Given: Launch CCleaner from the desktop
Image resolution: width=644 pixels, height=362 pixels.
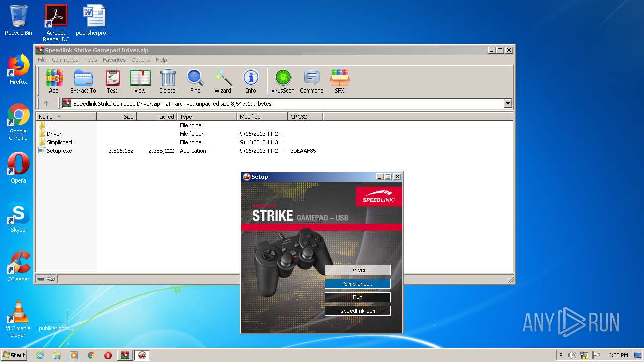Looking at the screenshot, I should point(18,266).
